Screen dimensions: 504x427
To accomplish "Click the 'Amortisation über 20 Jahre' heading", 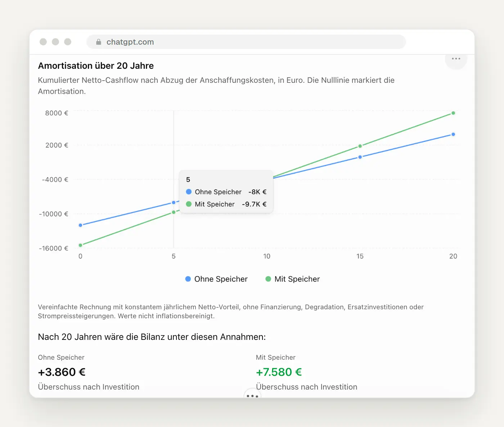I will [96, 66].
